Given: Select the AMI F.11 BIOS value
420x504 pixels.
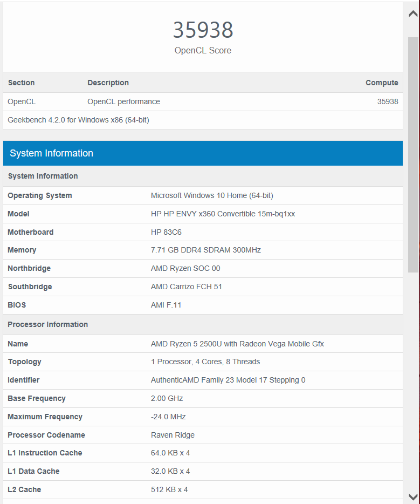Looking at the screenshot, I should pyautogui.click(x=166, y=305).
